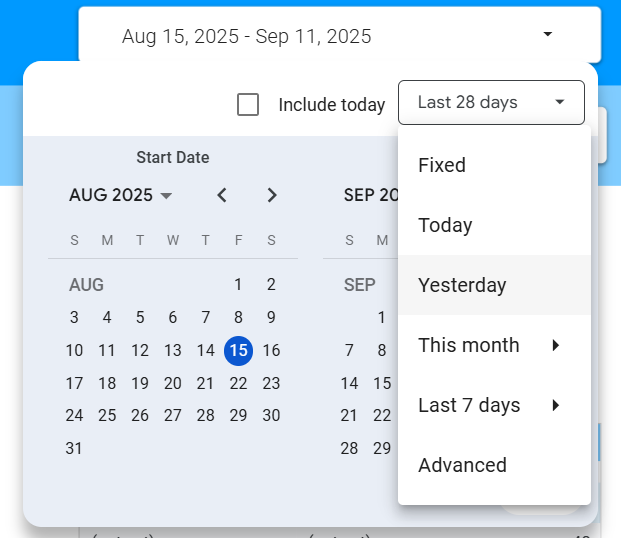
Task: Pick August 1 in the calendar
Action: click(238, 285)
